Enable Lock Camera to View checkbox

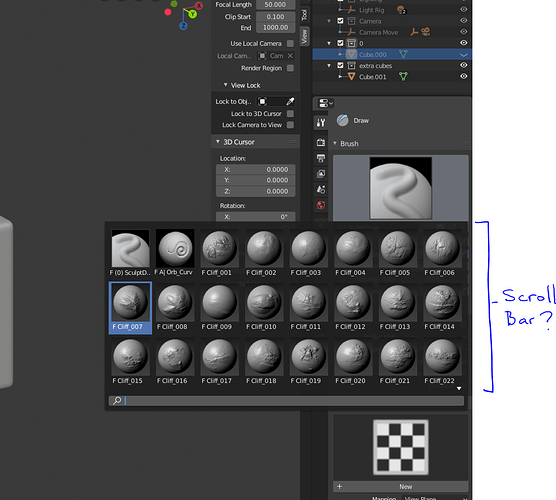[290, 125]
